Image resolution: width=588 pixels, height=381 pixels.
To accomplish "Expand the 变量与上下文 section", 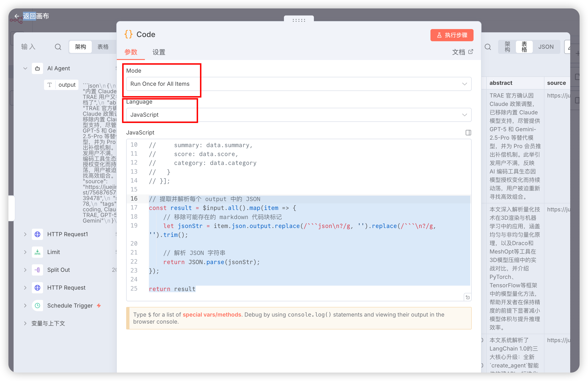I will pyautogui.click(x=25, y=323).
